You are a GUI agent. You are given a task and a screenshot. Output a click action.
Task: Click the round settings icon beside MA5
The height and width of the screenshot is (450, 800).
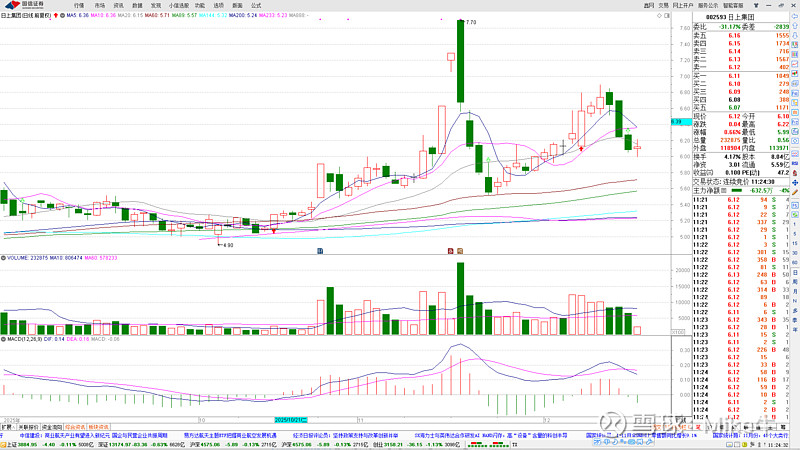click(62, 15)
